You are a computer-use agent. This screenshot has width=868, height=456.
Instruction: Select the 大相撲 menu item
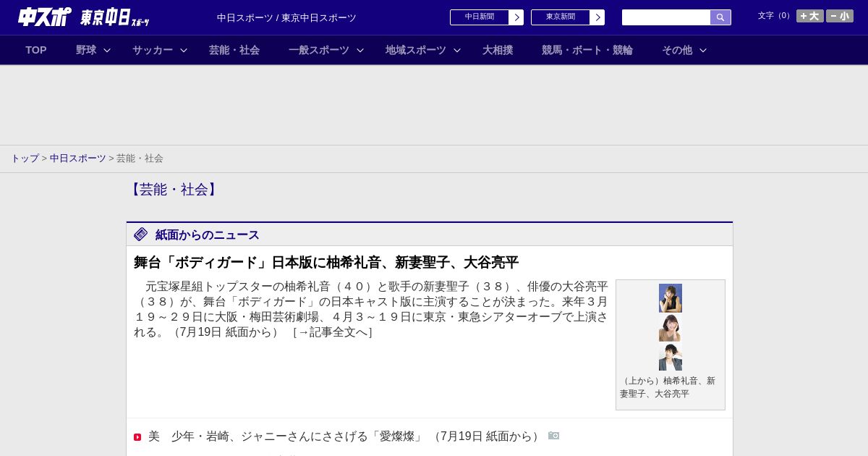tap(498, 50)
